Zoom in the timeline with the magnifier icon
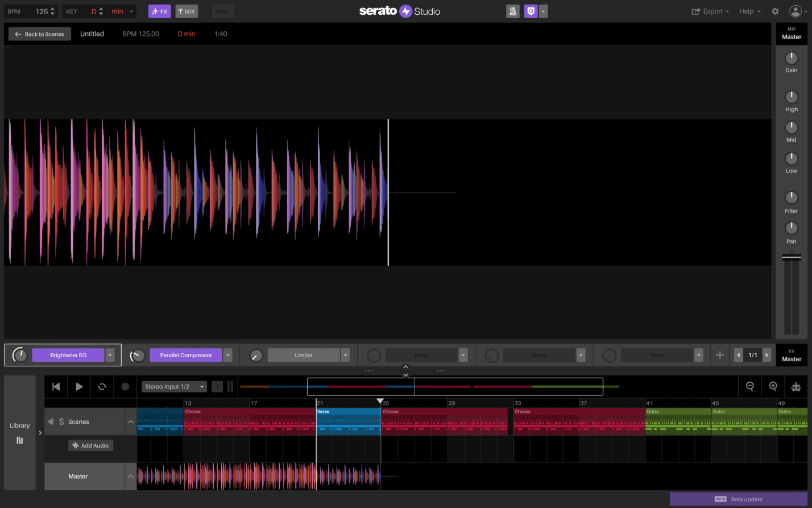 point(772,386)
